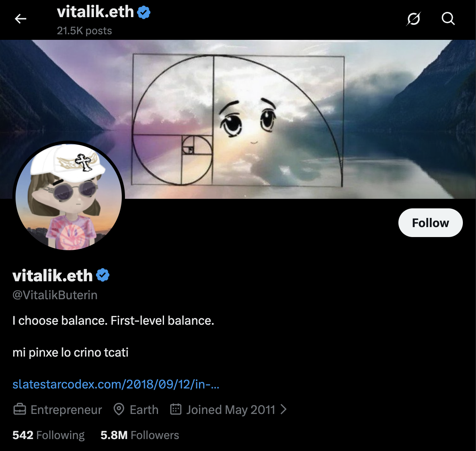Follow the vitalik.eth account
The height and width of the screenshot is (451, 476).
431,223
